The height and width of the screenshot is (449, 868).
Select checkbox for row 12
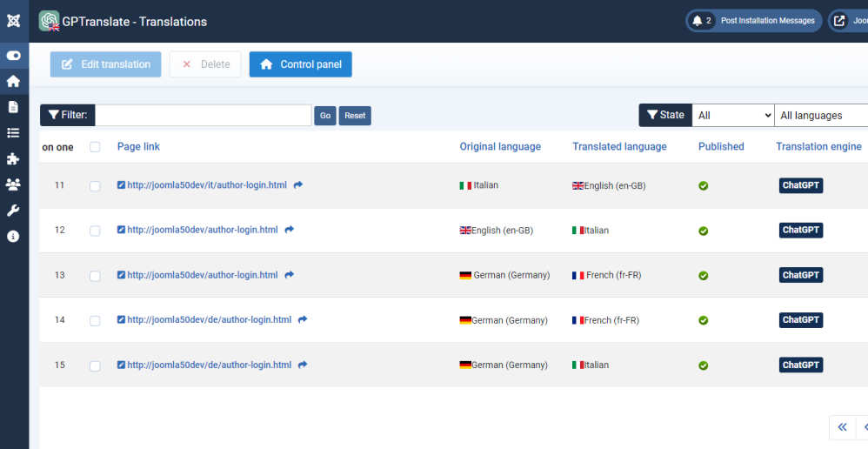click(95, 231)
